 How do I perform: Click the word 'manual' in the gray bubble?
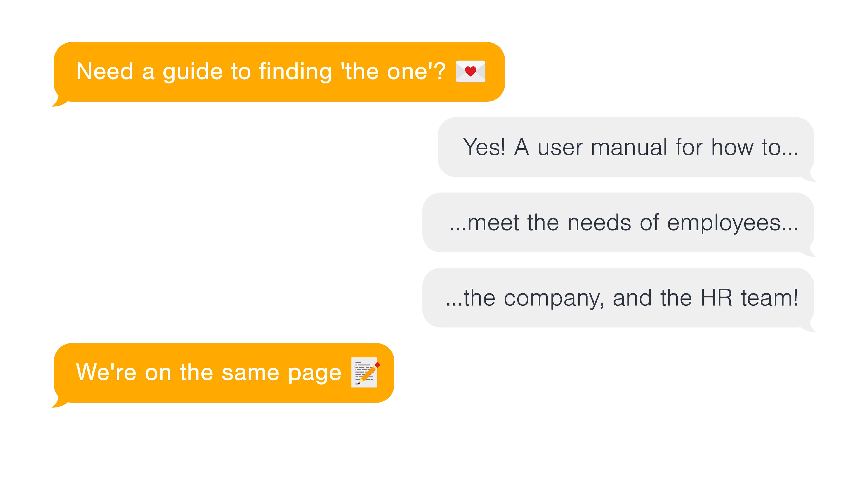click(629, 147)
